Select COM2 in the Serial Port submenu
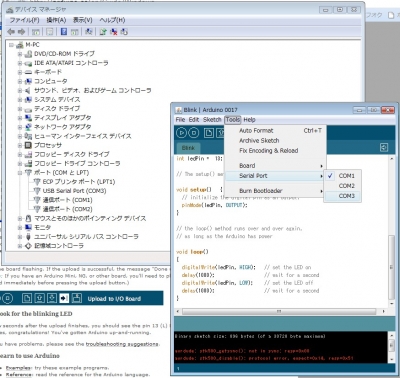The width and height of the screenshot is (400, 378). 342,186
